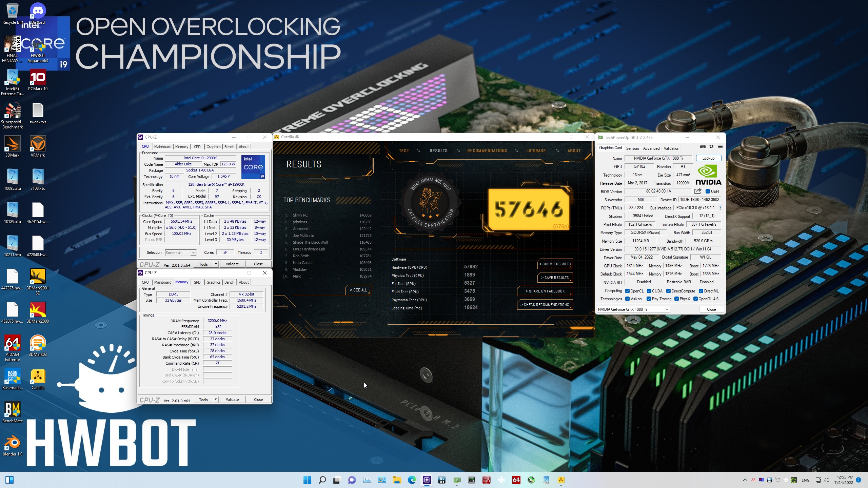Toggle the DirectCompute checkbox
Image resolution: width=868 pixels, height=488 pixels.
coord(668,291)
